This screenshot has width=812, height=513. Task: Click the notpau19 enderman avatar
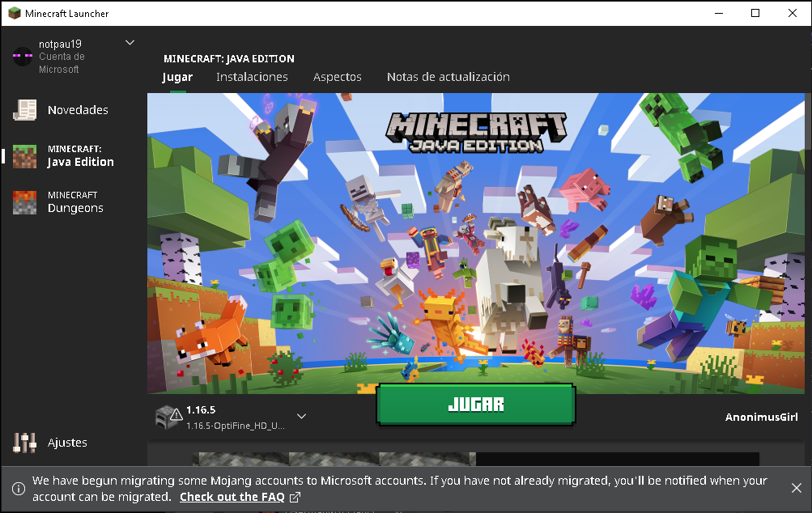[x=23, y=56]
